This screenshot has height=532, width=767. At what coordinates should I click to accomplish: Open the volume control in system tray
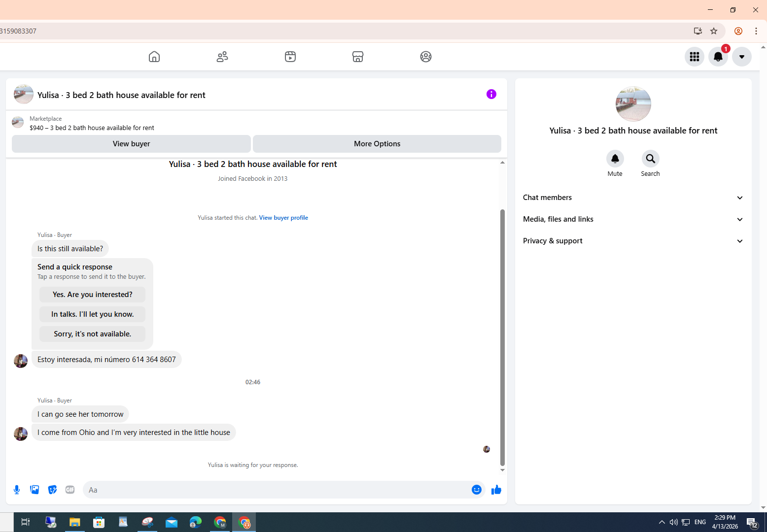tap(673, 522)
